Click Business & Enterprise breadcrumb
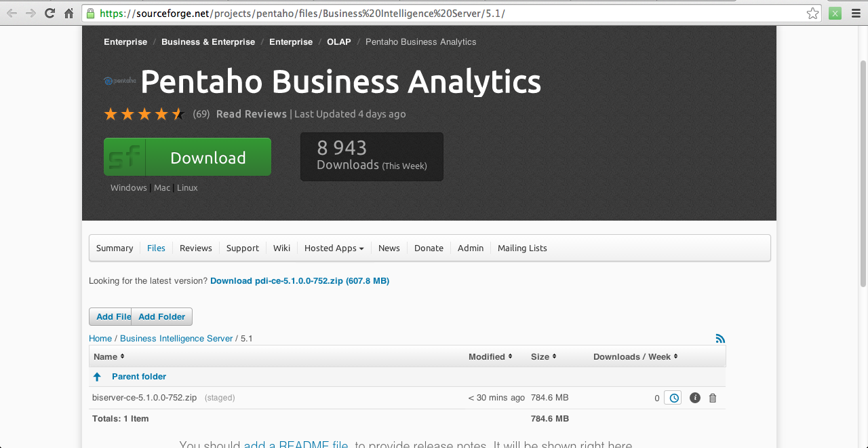Viewport: 868px width, 448px height. pos(208,41)
